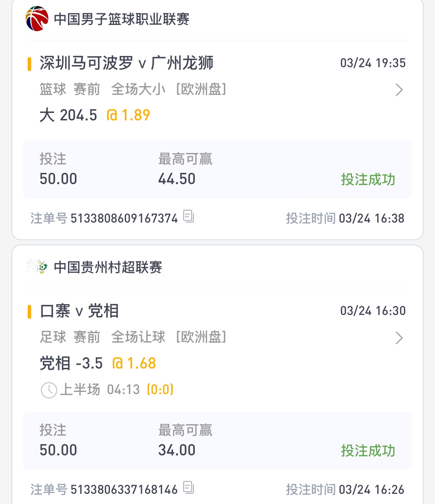Click the 党相 -3.5 @1.68 selection
435x504 pixels.
98,363
